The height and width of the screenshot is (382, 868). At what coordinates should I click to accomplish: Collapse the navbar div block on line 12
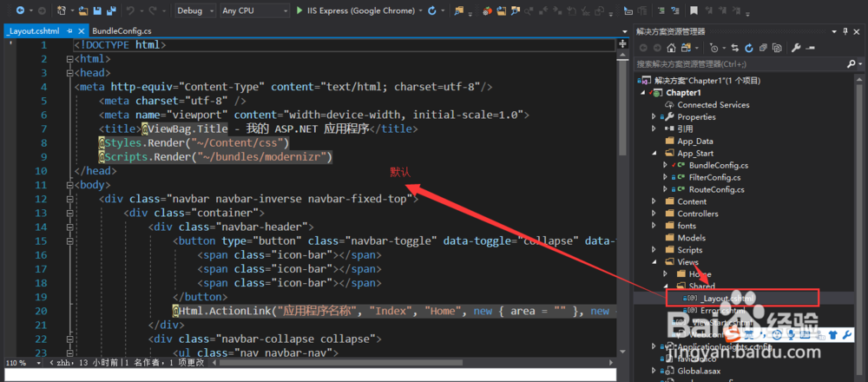69,200
